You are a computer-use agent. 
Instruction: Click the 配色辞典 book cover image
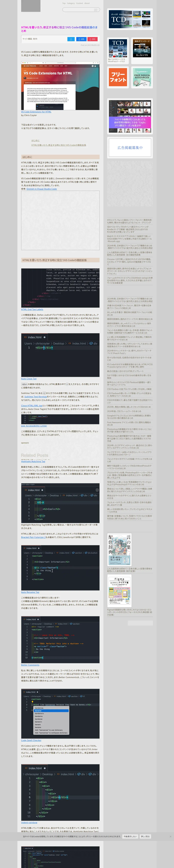point(119,550)
